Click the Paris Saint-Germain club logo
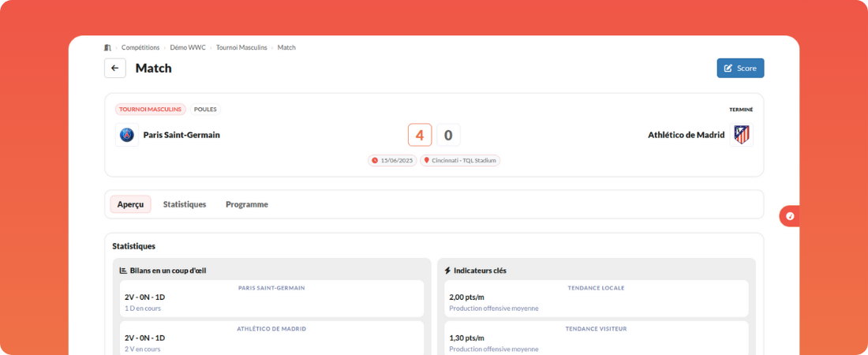Screen dimensions: 868x355 (x=127, y=135)
